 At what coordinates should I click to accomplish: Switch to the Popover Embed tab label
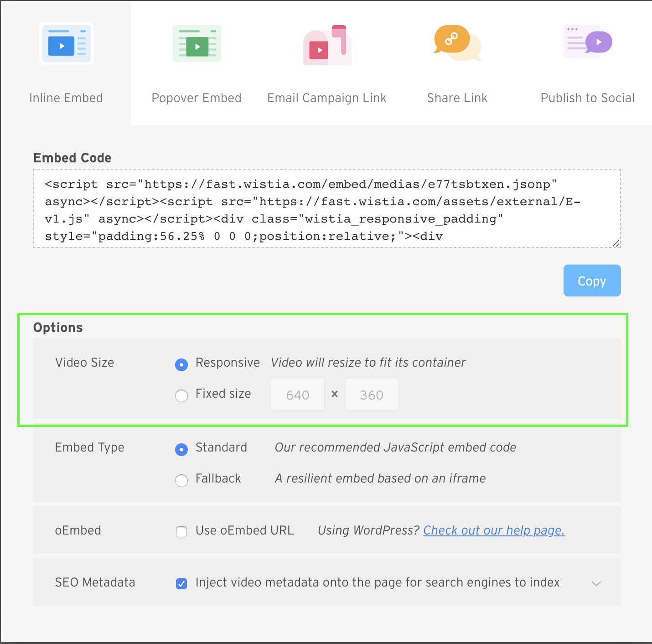tap(197, 98)
